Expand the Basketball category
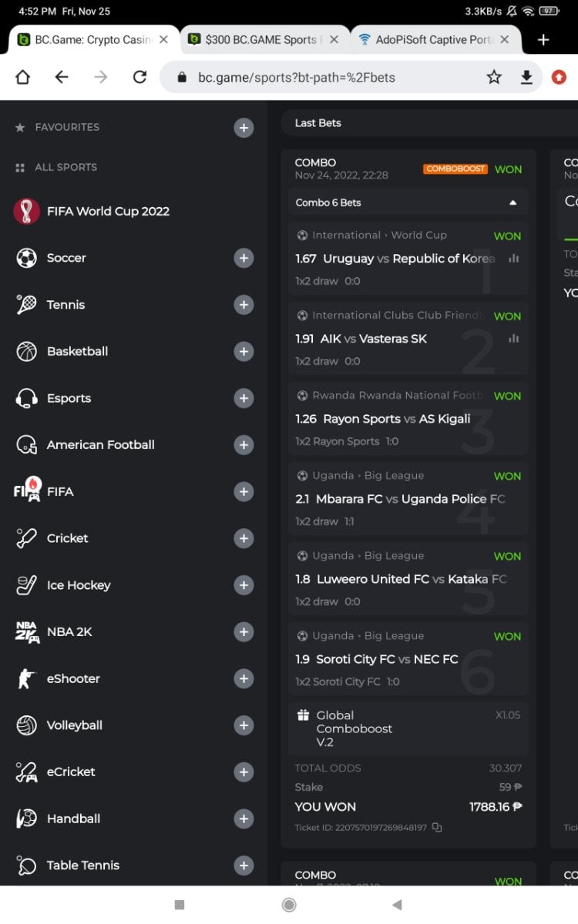 coord(244,352)
